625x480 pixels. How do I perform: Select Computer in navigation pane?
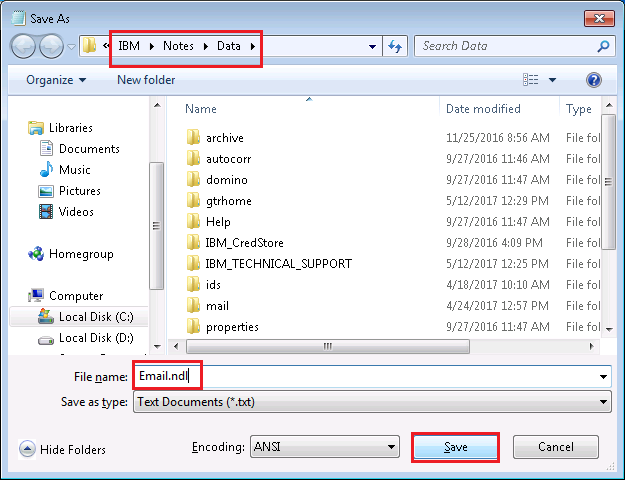point(66,296)
